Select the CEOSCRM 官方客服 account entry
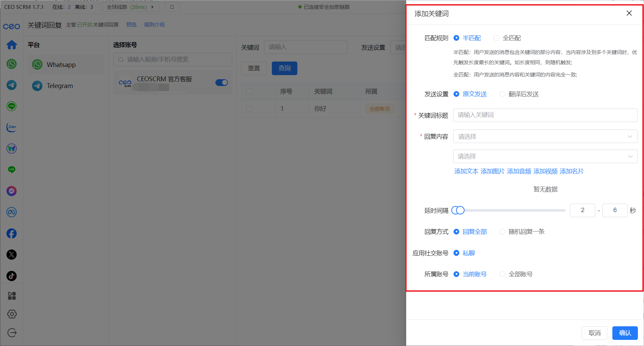 [173, 83]
